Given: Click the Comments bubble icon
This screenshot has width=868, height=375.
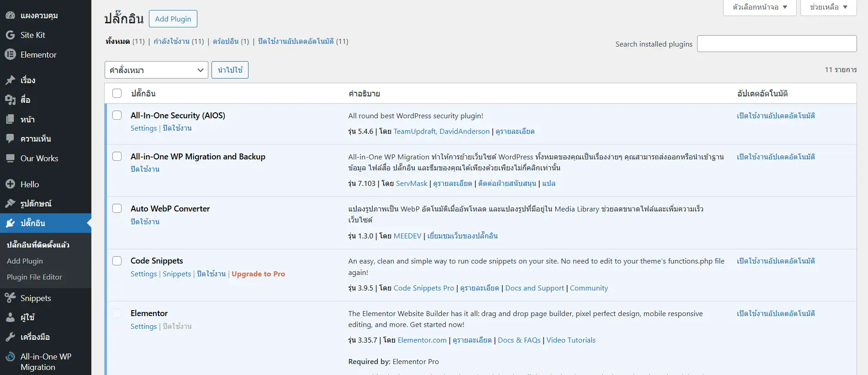Looking at the screenshot, I should click(x=10, y=138).
